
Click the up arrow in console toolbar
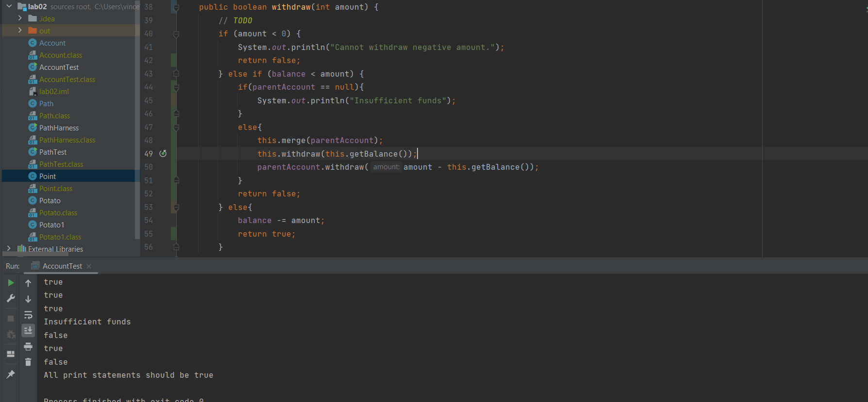28,283
